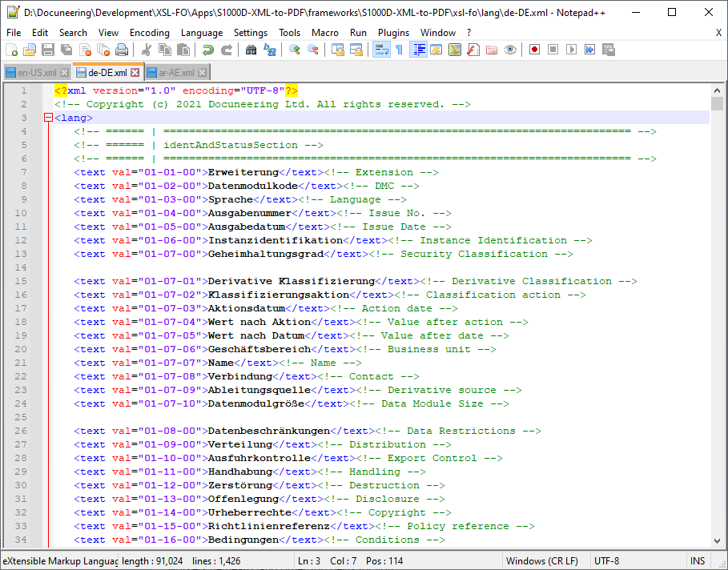
Task: Click the Save Current Recorded Macro icon
Action: [608, 50]
